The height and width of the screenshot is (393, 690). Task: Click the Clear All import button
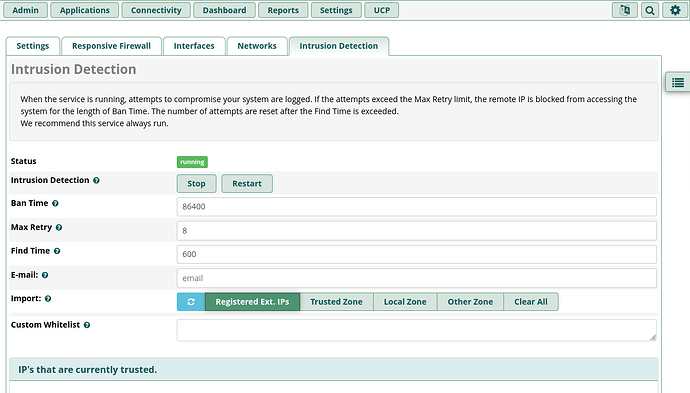point(531,302)
